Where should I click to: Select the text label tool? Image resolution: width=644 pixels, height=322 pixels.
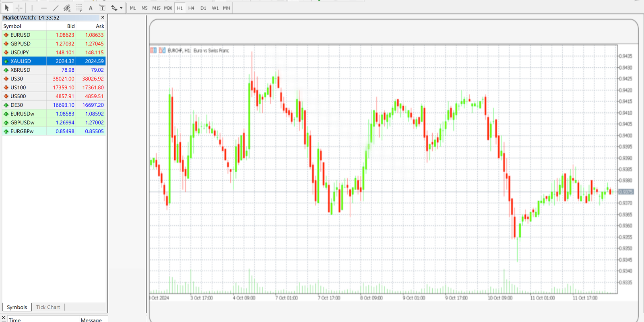pyautogui.click(x=102, y=8)
